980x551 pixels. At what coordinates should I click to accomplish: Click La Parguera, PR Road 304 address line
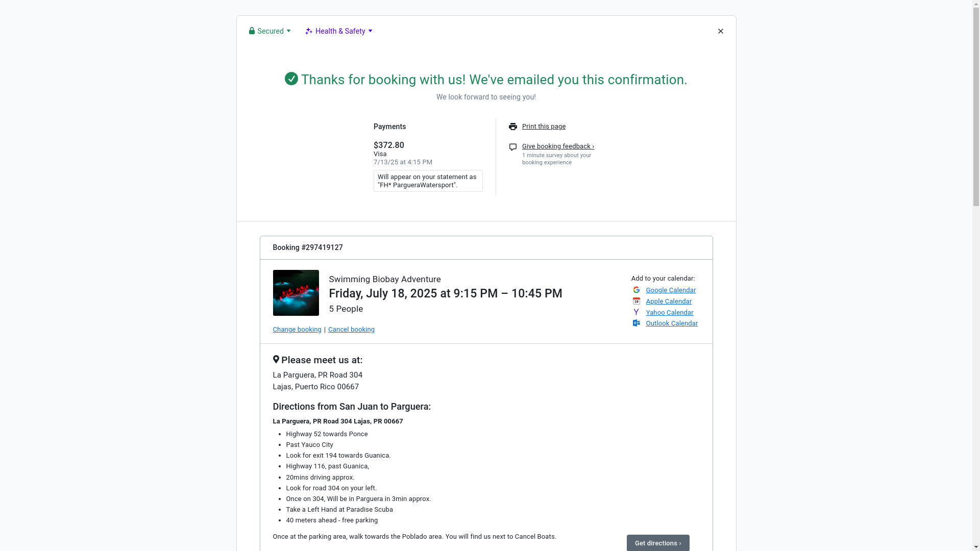click(317, 375)
